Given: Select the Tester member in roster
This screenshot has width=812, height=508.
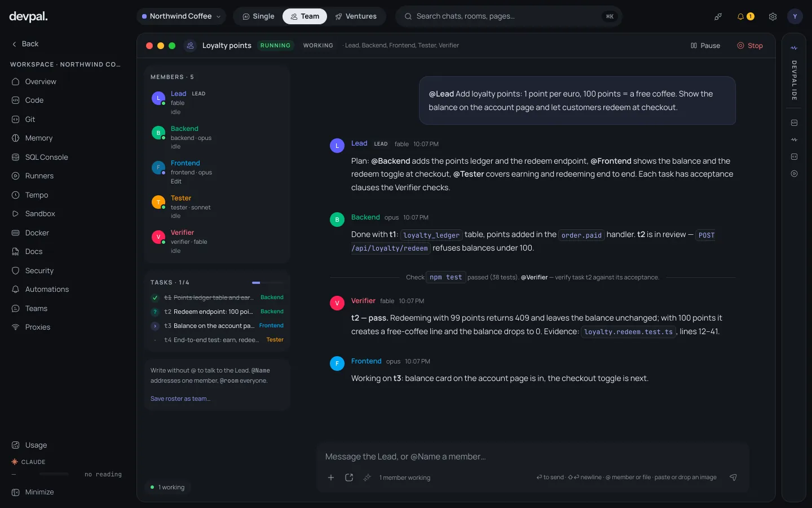Looking at the screenshot, I should point(217,207).
